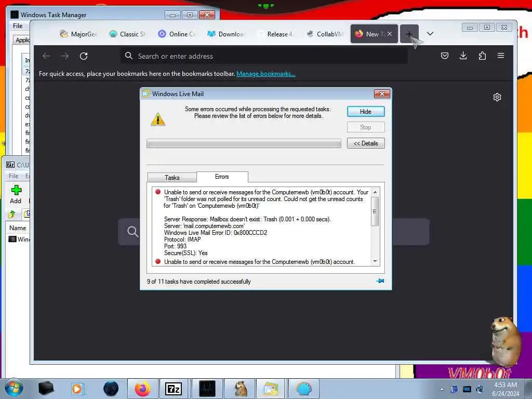The height and width of the screenshot is (399, 532).
Task: Close the New Tab browser tab
Action: pyautogui.click(x=390, y=34)
